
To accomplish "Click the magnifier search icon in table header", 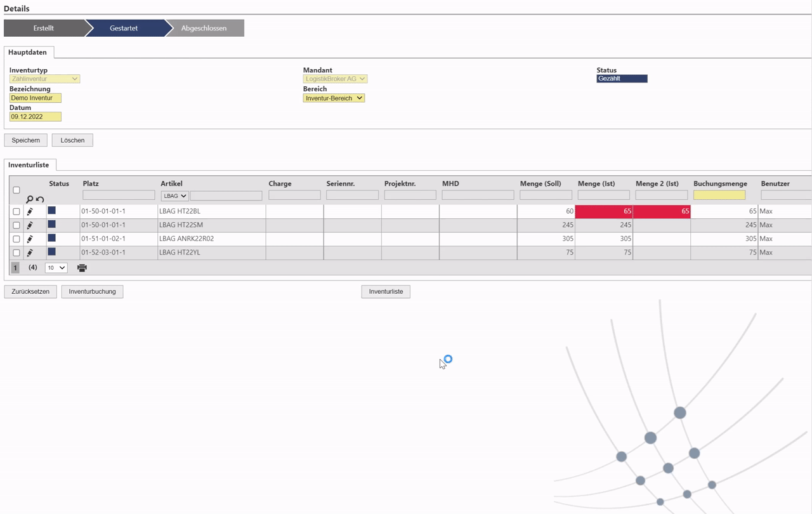I will pyautogui.click(x=29, y=199).
